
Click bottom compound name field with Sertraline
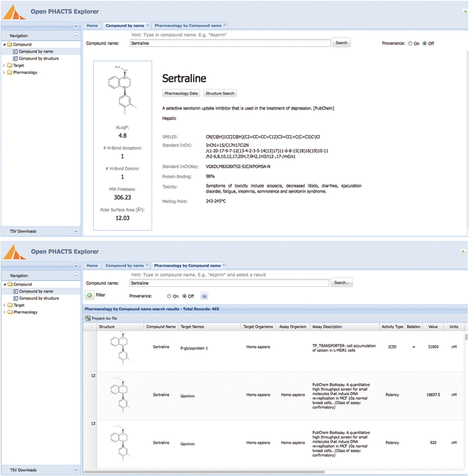(230, 283)
